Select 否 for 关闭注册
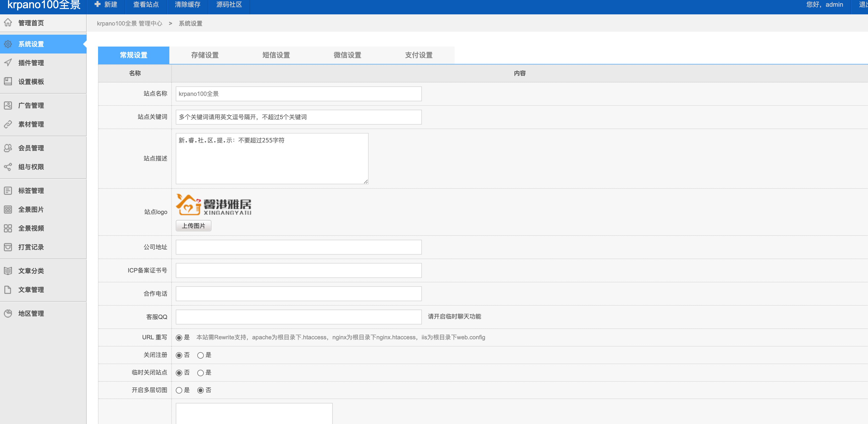 tap(179, 355)
